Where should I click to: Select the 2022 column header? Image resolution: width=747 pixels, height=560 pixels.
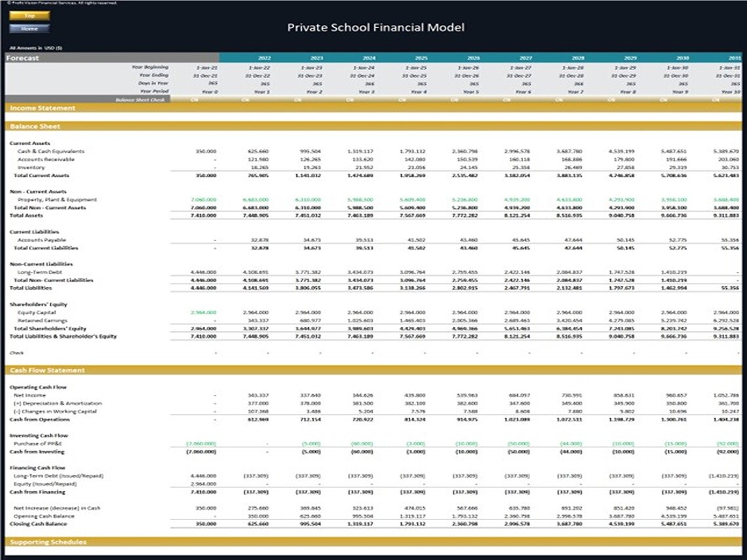[x=264, y=58]
